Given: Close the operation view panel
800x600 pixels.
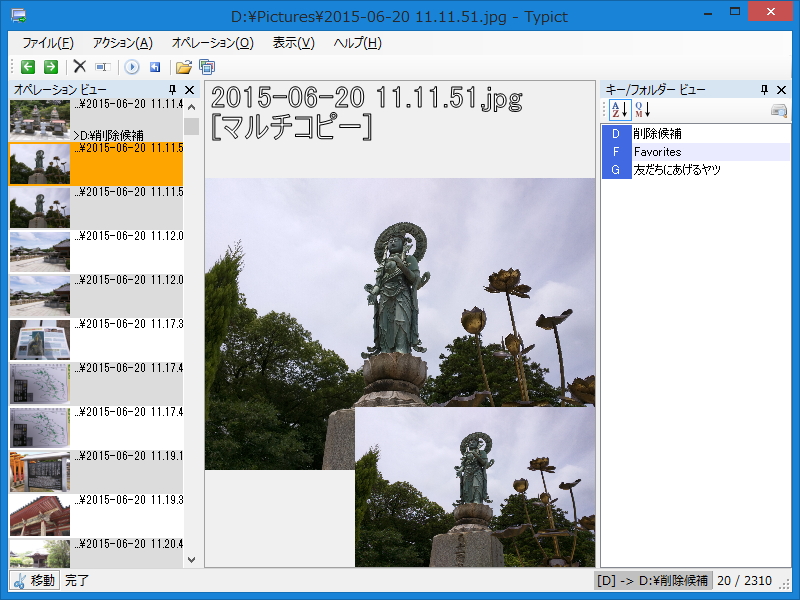Looking at the screenshot, I should coord(189,90).
